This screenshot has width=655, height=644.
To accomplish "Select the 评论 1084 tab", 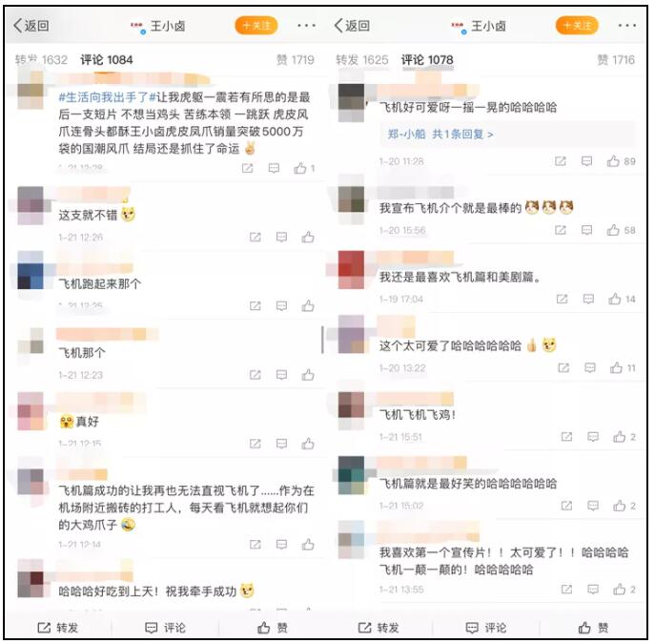I will (107, 60).
